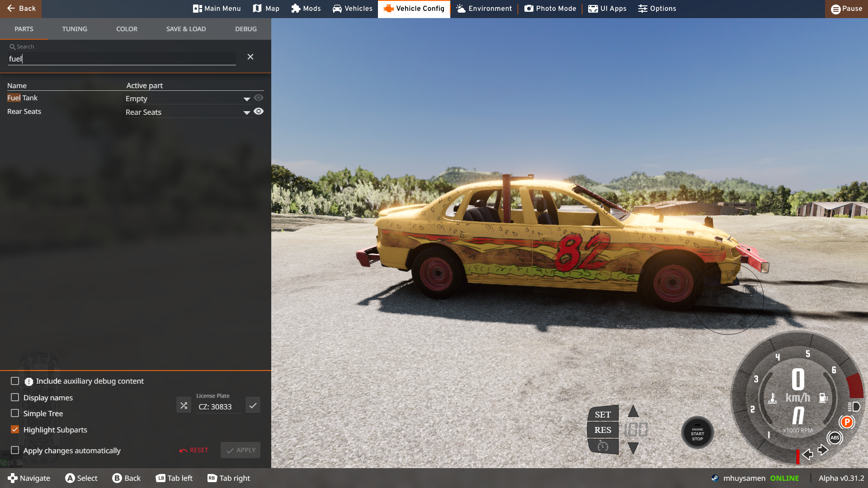Increase cruise speed with up arrow
Screen dimensions: 868x488
click(x=633, y=411)
